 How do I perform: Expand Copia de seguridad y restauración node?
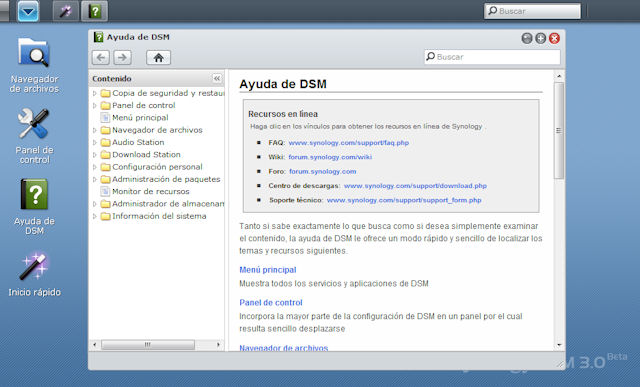[x=95, y=93]
